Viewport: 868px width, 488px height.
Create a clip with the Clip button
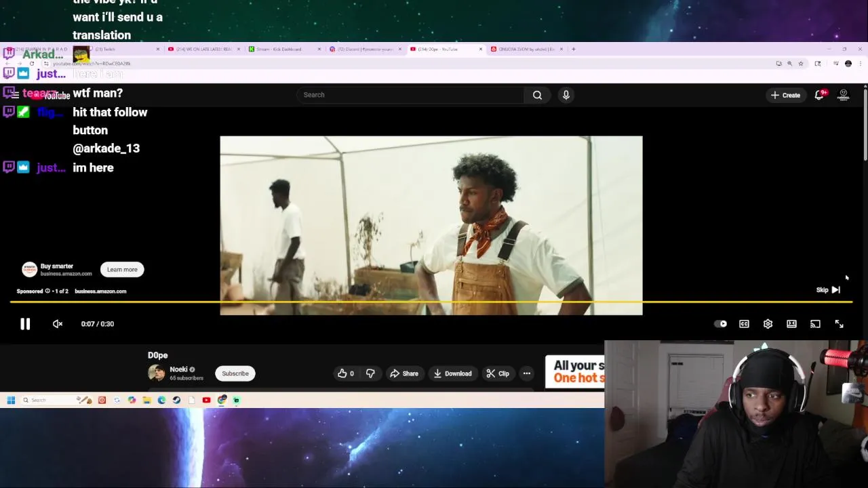pyautogui.click(x=498, y=373)
